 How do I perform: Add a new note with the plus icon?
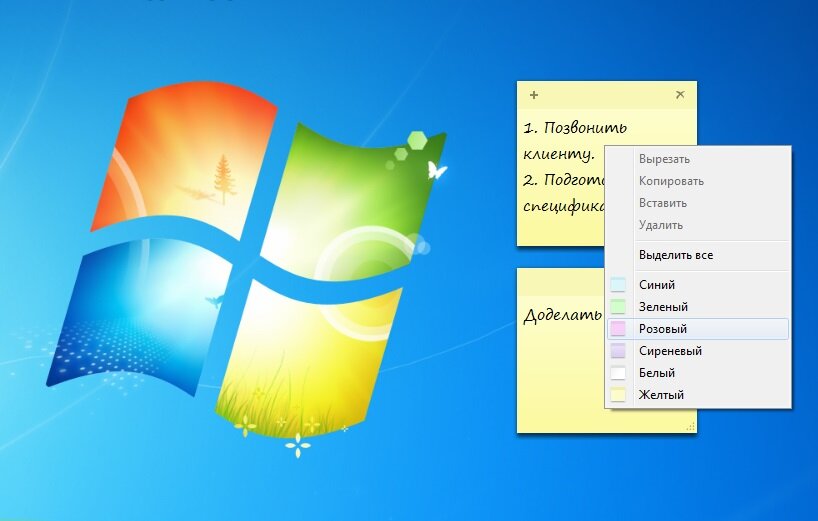point(534,95)
